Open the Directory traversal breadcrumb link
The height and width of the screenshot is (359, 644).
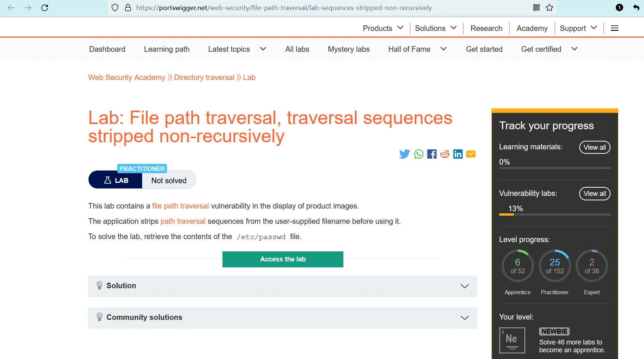pos(204,77)
